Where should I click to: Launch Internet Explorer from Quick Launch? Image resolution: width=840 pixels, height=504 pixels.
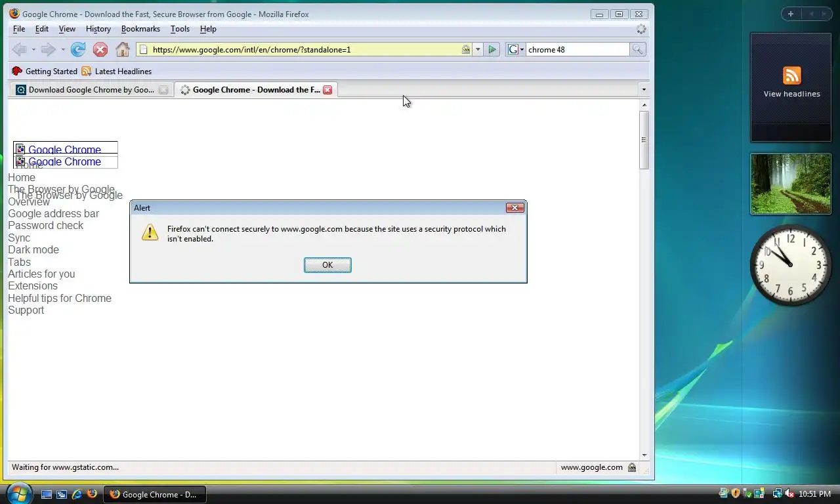(x=77, y=494)
